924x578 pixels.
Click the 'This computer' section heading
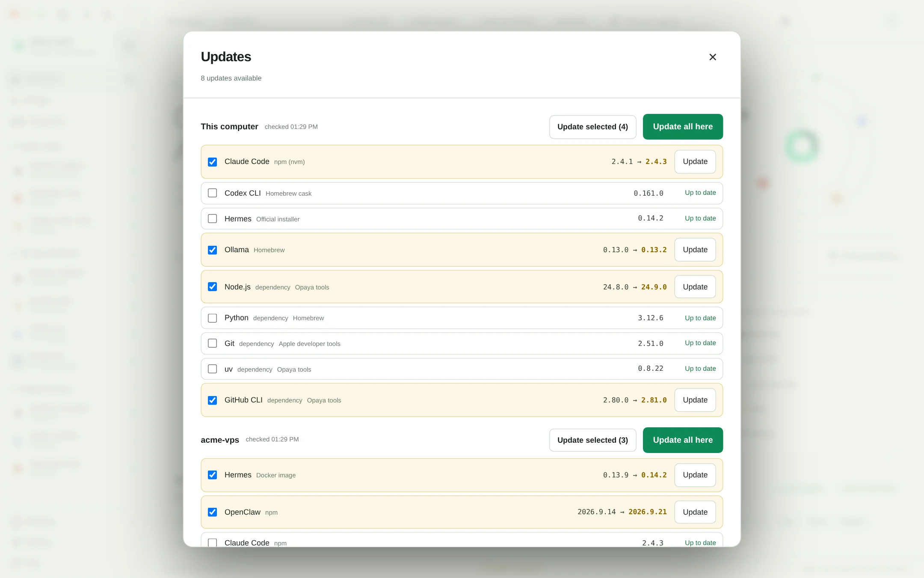click(229, 127)
